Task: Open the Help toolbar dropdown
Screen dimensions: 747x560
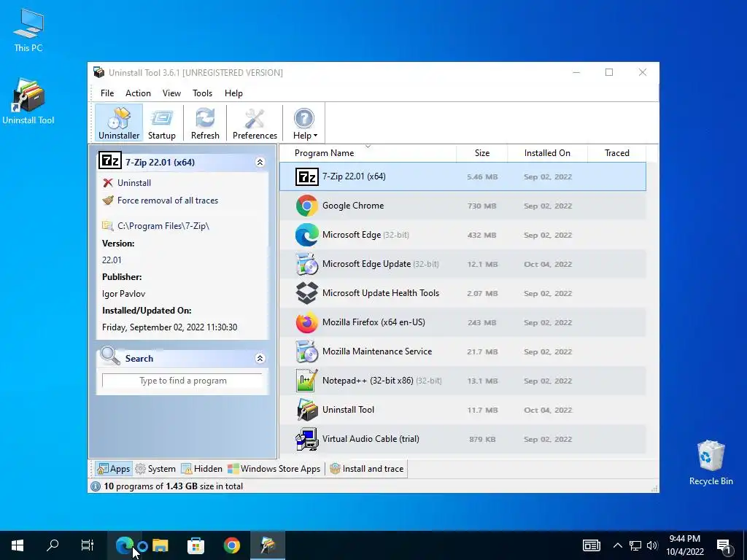Action: tap(304, 122)
